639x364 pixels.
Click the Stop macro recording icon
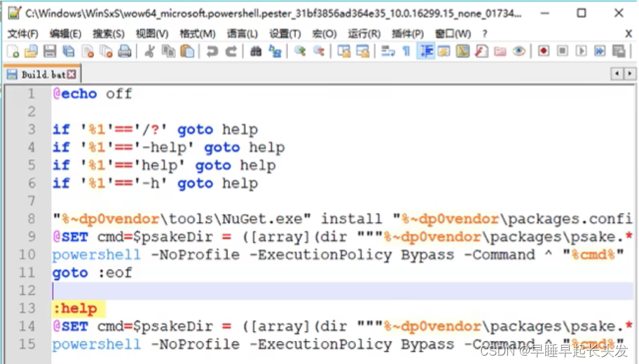tap(563, 51)
